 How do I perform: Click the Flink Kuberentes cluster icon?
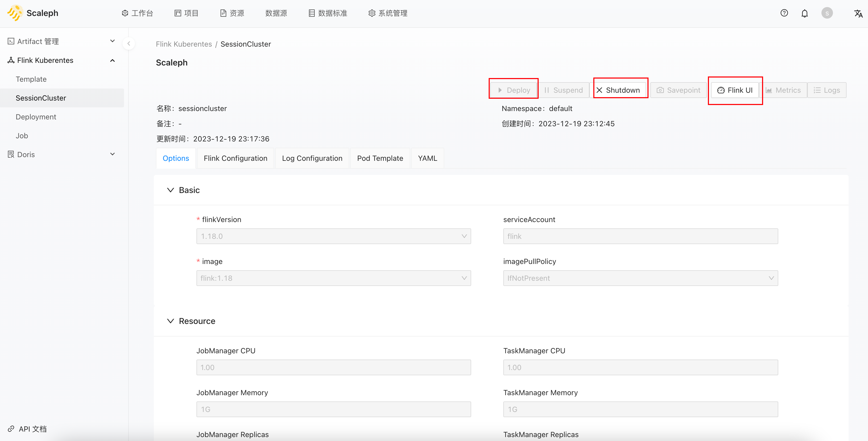11,60
